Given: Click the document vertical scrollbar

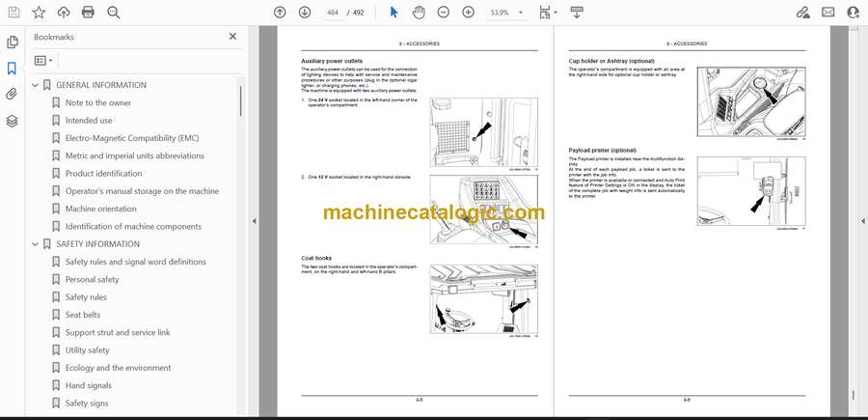Looking at the screenshot, I should (x=853, y=395).
